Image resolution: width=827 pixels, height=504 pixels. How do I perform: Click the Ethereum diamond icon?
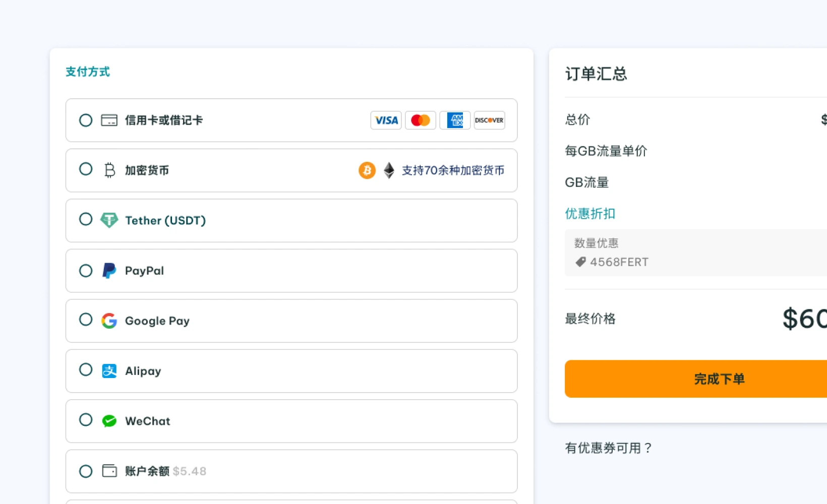point(389,170)
